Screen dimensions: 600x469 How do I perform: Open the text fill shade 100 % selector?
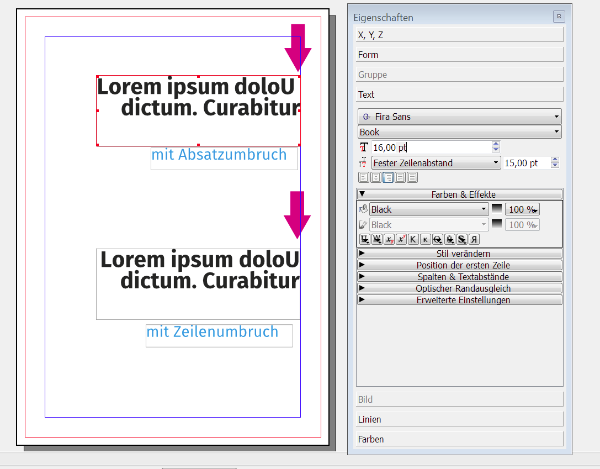coord(522,210)
